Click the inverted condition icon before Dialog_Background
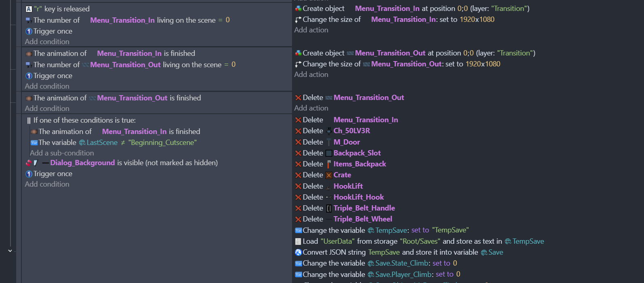 [29, 163]
